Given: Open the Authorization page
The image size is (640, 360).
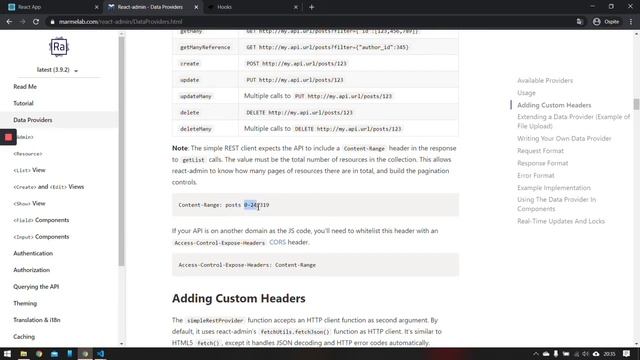Looking at the screenshot, I should 31,270.
